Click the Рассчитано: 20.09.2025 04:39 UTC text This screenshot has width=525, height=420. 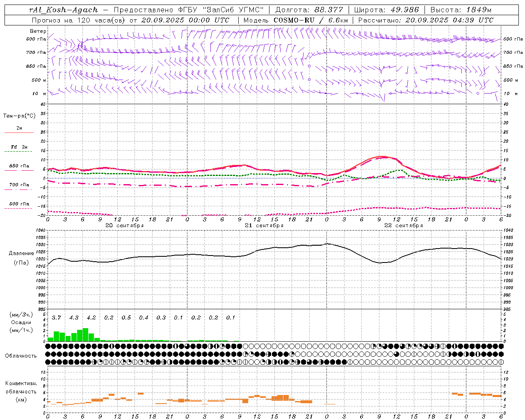426,20
